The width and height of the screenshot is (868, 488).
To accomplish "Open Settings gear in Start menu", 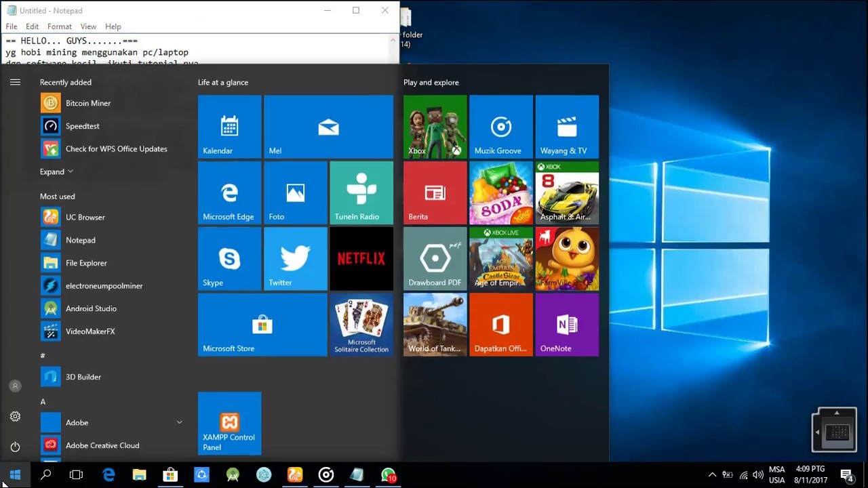I will click(15, 416).
